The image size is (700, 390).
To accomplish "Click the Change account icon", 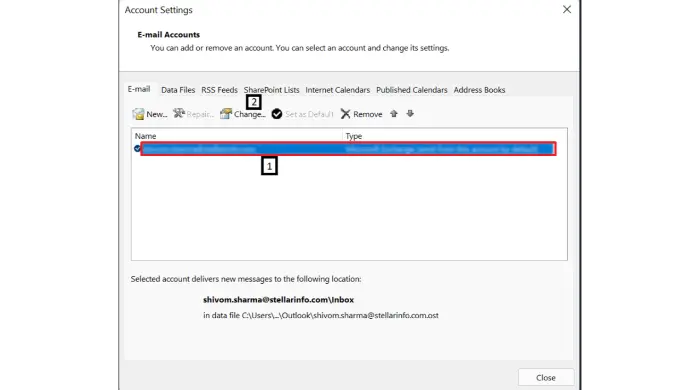I will [226, 114].
